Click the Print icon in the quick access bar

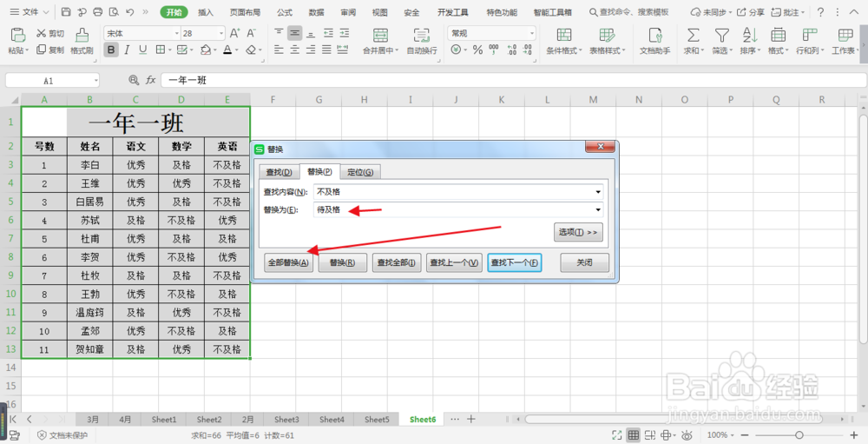(98, 11)
